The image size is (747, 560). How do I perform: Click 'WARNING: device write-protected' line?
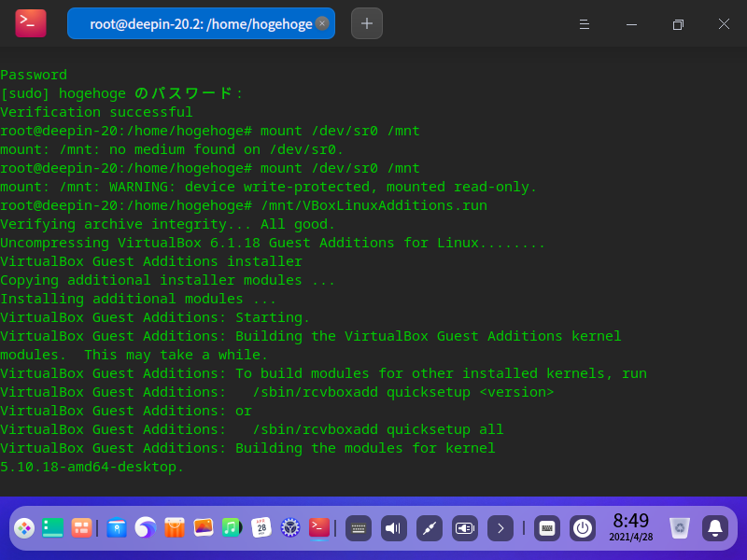pyautogui.click(x=269, y=187)
